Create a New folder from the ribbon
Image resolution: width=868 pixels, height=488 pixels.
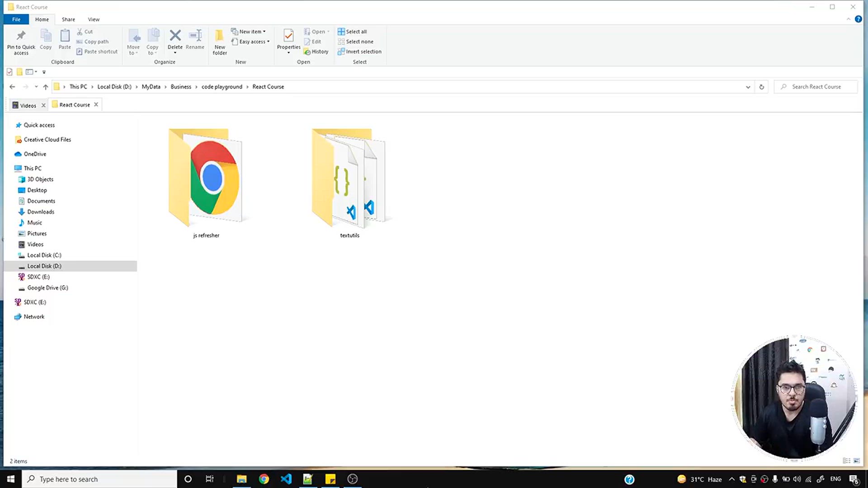pos(220,42)
